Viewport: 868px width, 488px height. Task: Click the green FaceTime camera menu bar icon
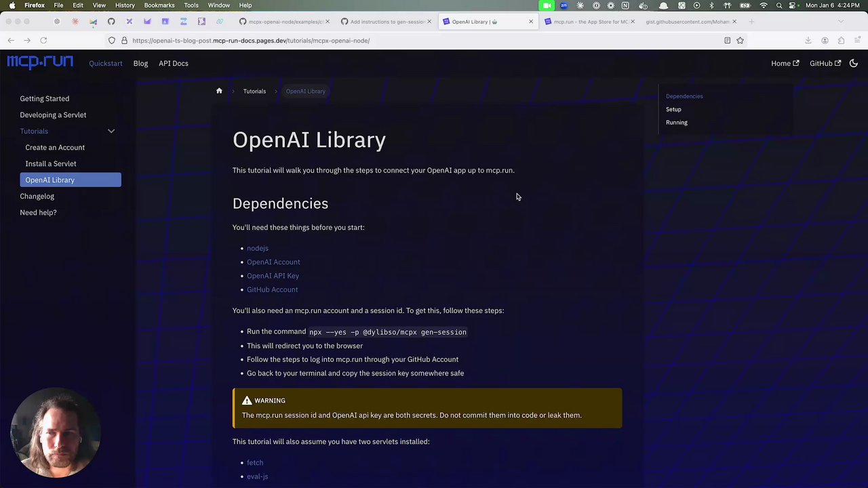coord(547,5)
